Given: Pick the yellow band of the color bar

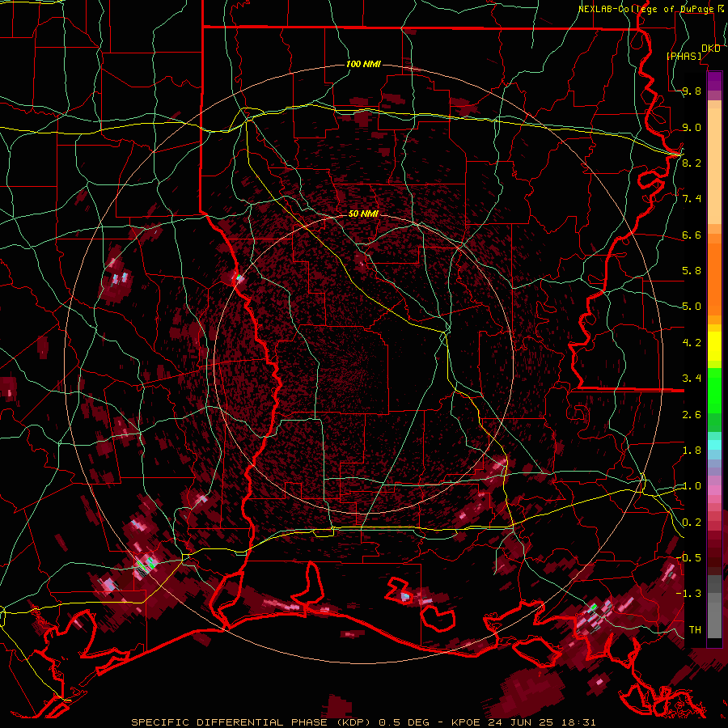Looking at the screenshot, I should (714, 346).
